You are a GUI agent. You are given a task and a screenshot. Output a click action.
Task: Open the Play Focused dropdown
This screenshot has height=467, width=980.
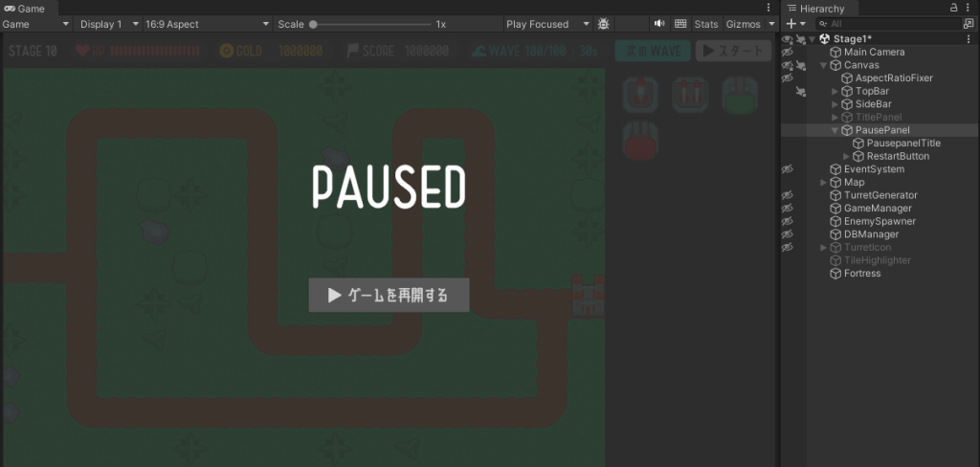548,24
